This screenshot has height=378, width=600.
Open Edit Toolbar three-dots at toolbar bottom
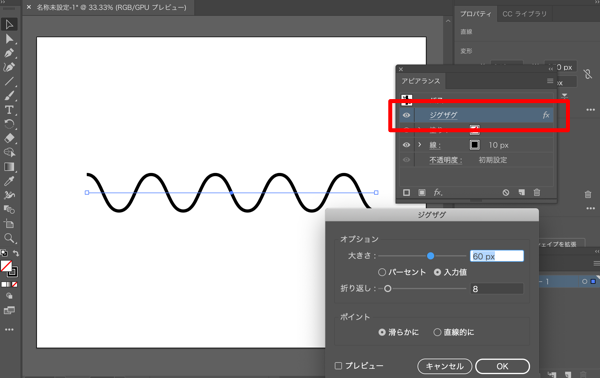9,329
